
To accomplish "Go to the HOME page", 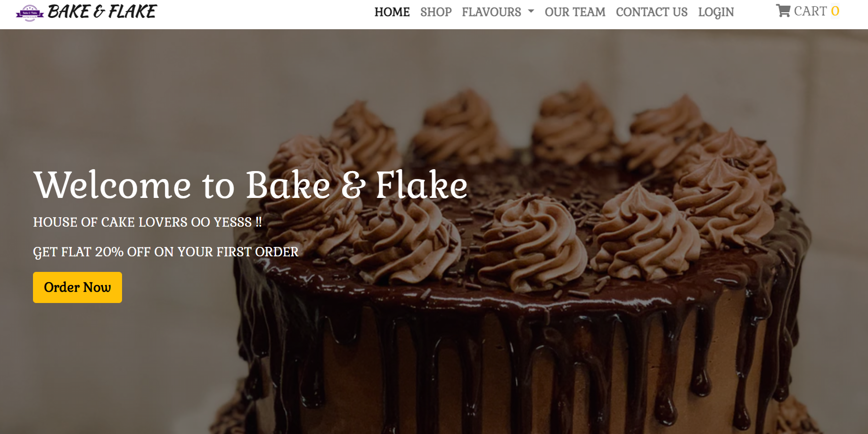I will (x=392, y=12).
